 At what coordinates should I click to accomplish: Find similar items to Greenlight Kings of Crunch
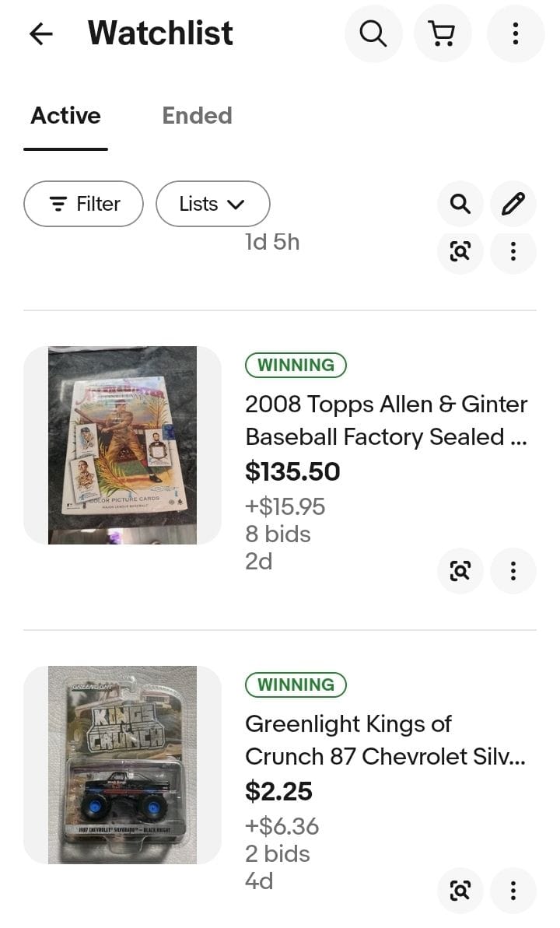460,891
